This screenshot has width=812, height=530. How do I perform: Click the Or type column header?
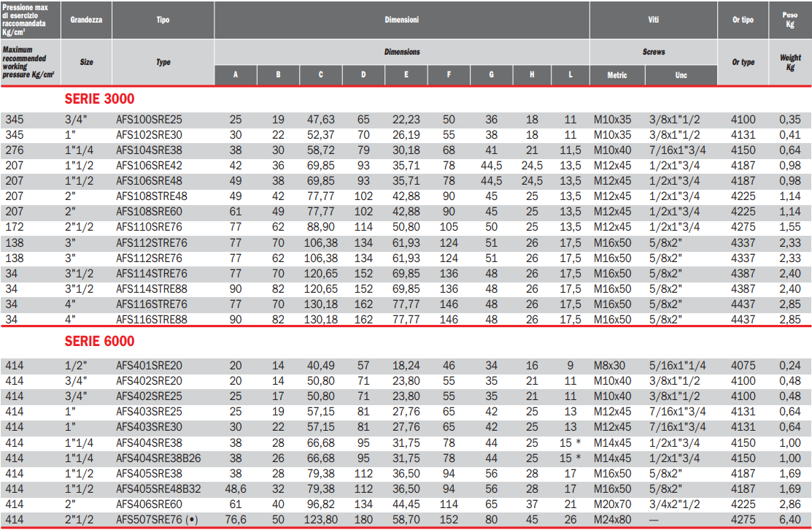coord(743,63)
